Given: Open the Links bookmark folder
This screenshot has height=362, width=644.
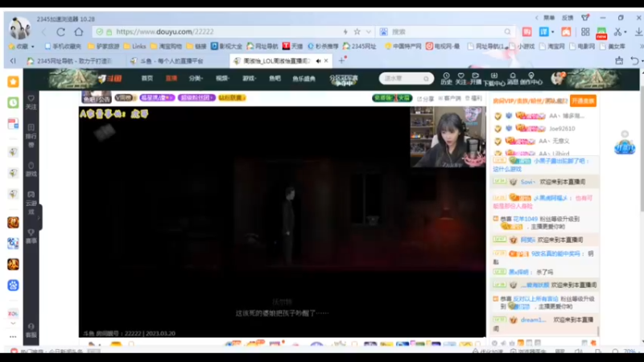Looking at the screenshot, I should coord(134,47).
